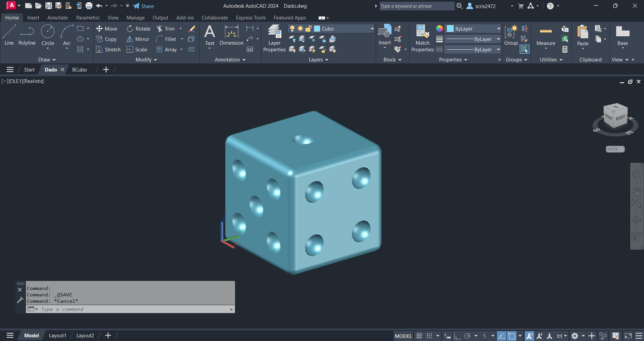
Task: Click the object color wheel icon
Action: point(440,29)
